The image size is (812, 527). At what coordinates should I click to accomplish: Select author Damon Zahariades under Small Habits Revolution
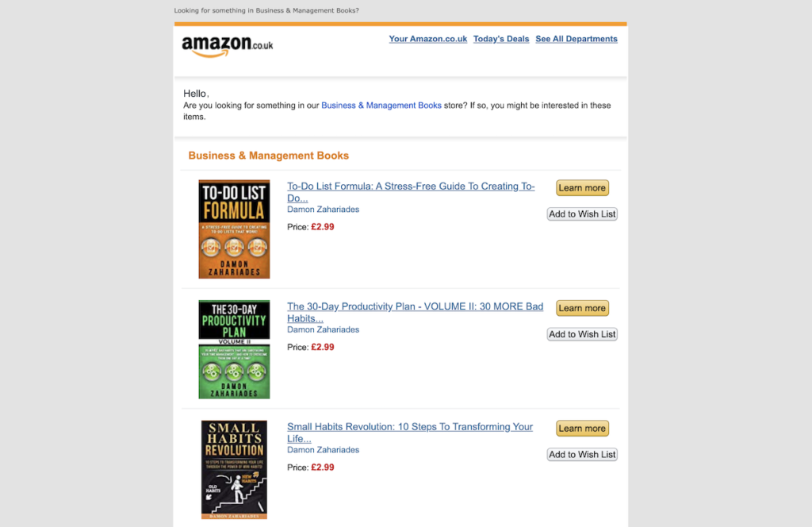click(324, 450)
